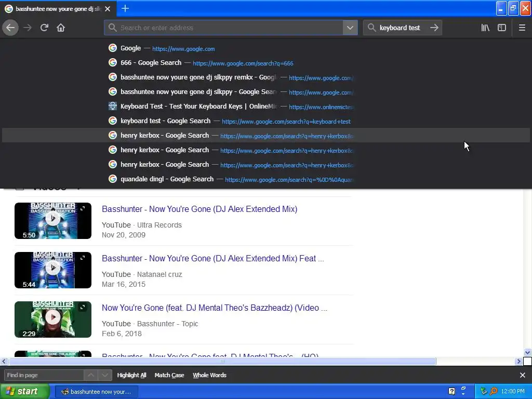Choose the Google homepage suggestion

coord(266,48)
